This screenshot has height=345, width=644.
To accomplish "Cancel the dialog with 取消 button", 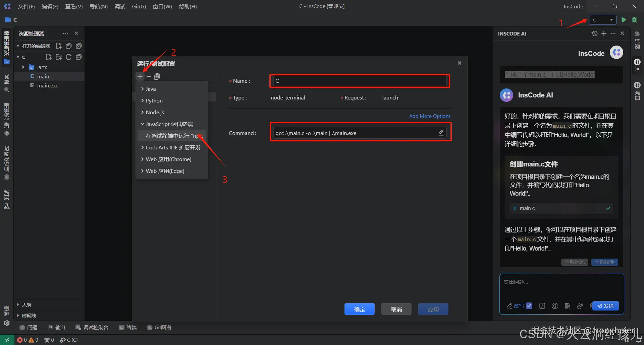I will (x=396, y=309).
